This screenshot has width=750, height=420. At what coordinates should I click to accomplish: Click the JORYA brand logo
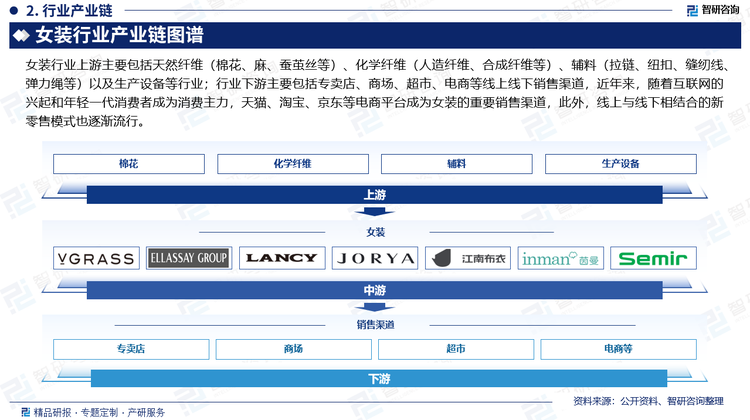point(375,258)
